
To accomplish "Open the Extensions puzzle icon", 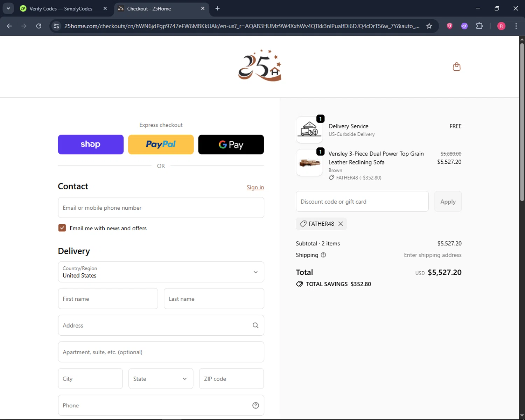I will tap(479, 26).
